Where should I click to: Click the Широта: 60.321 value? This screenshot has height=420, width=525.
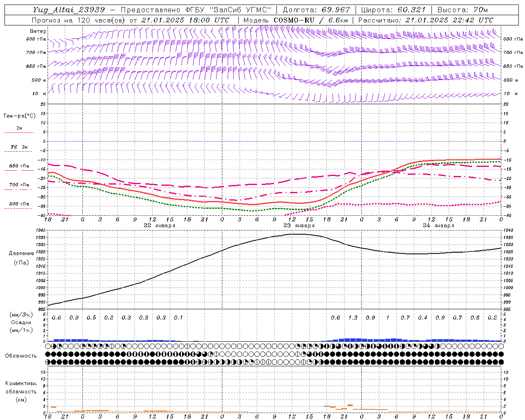coord(394,10)
